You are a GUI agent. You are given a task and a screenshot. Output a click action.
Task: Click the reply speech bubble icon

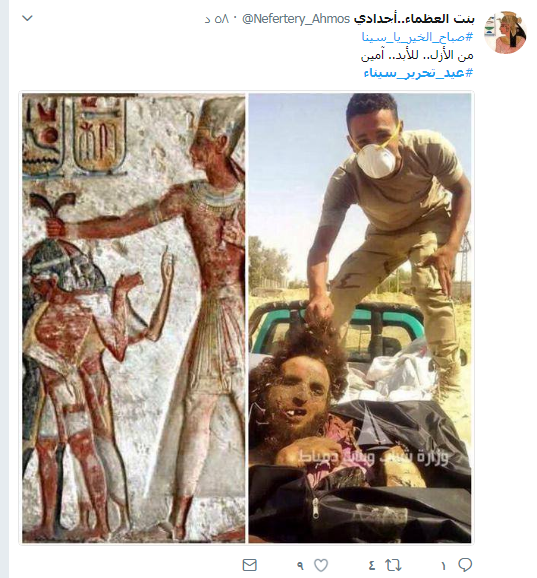click(465, 565)
